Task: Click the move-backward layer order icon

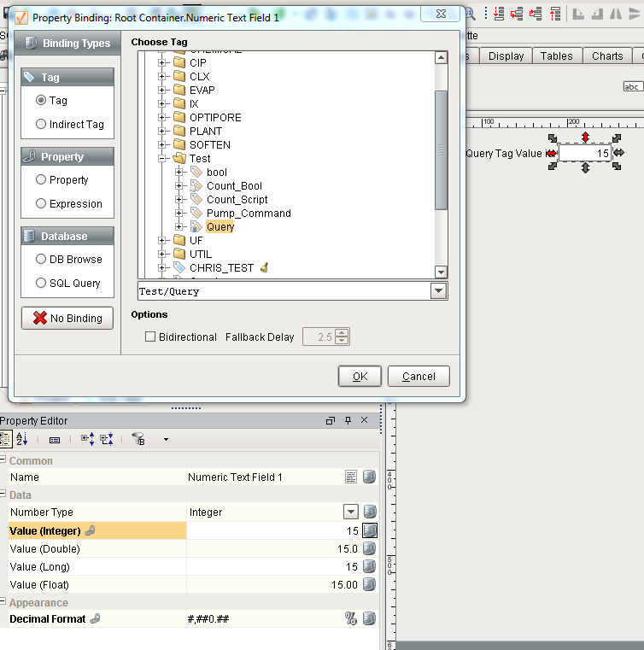Action: (x=517, y=15)
